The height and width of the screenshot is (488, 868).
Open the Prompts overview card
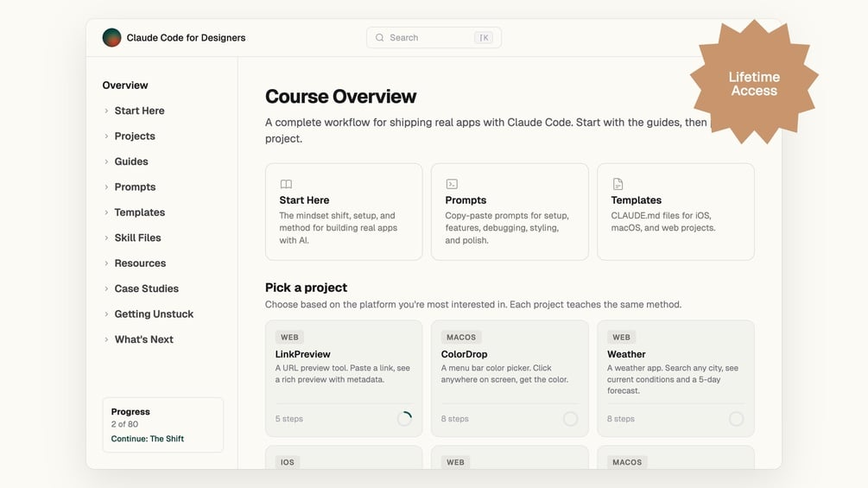tap(510, 212)
